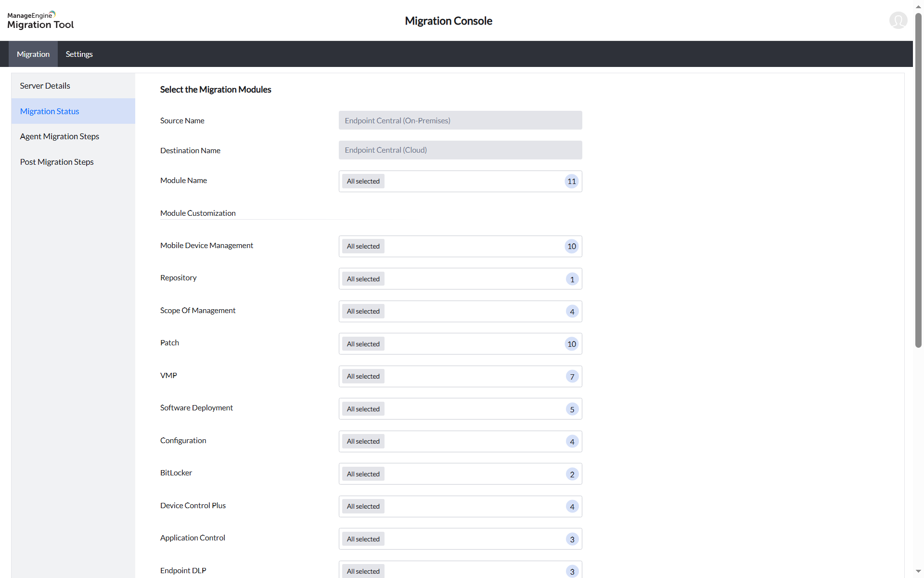Viewport: 924px width, 578px height.
Task: Go to Server Details in sidebar
Action: (x=73, y=86)
